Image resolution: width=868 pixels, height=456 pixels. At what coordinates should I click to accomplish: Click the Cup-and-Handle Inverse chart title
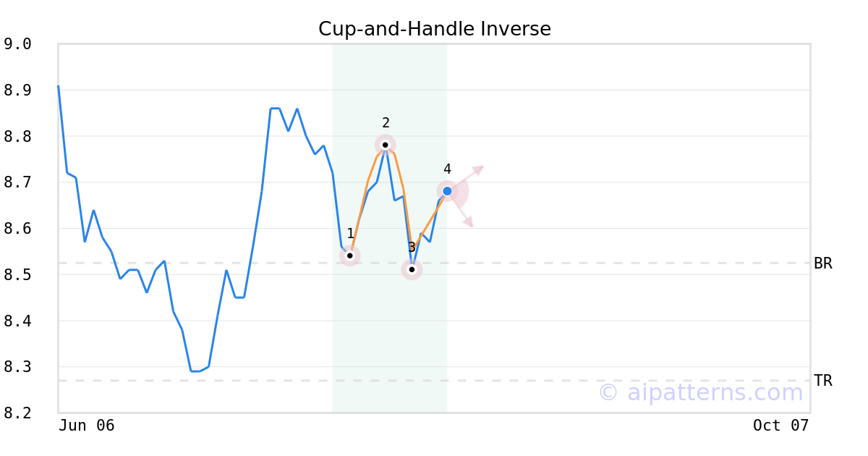[x=434, y=29]
